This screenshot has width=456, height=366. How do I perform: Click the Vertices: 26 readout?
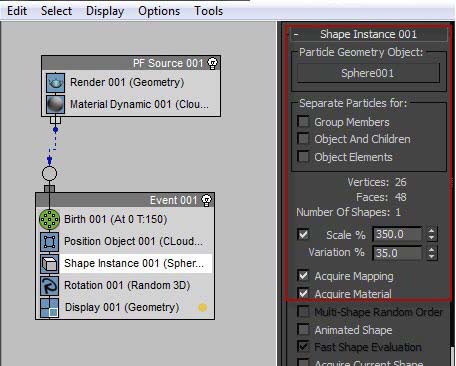tap(377, 182)
